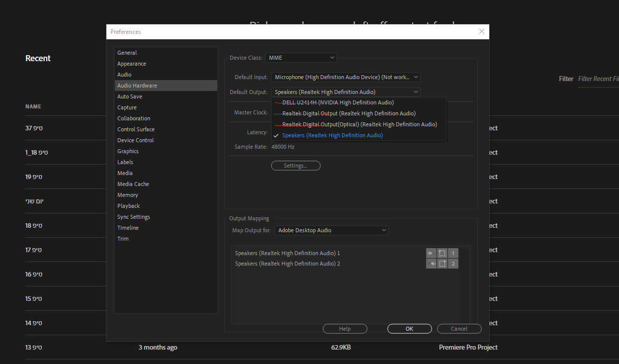619x364 pixels.
Task: Open Playback preferences category
Action: pos(166,206)
